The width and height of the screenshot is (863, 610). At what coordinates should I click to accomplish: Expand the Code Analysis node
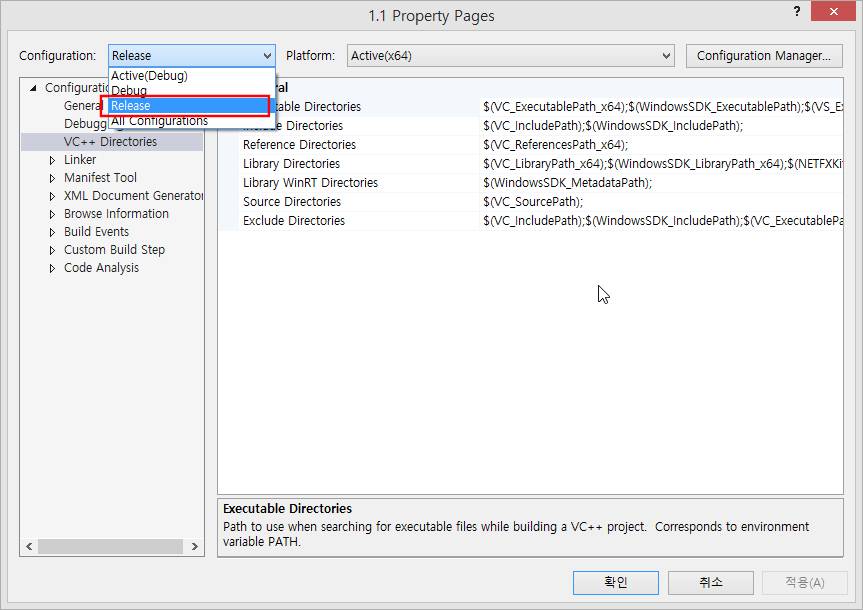53,268
